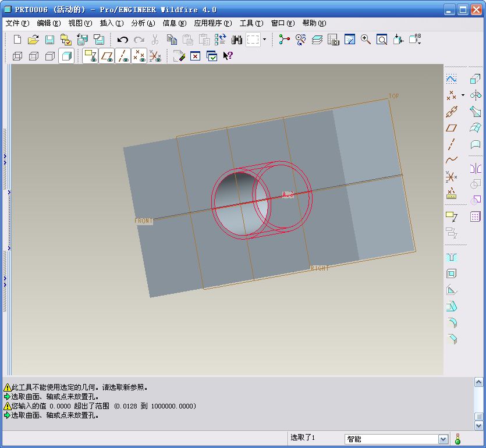Image resolution: width=486 pixels, height=448 pixels.
Task: Open the 窗口(W) menu
Action: 283,23
